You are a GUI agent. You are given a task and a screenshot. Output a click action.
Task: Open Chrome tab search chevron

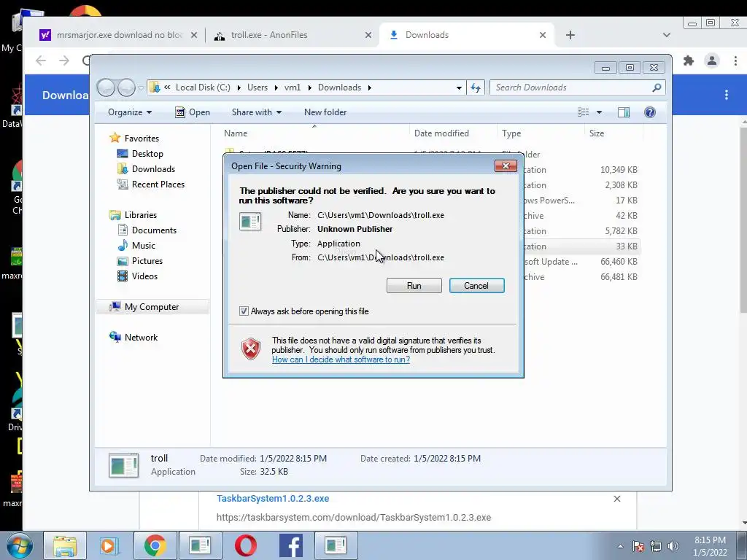click(x=667, y=35)
